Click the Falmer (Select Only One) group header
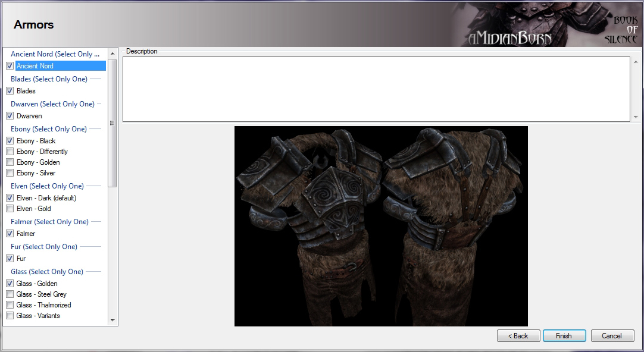Image resolution: width=644 pixels, height=352 pixels. 49,222
